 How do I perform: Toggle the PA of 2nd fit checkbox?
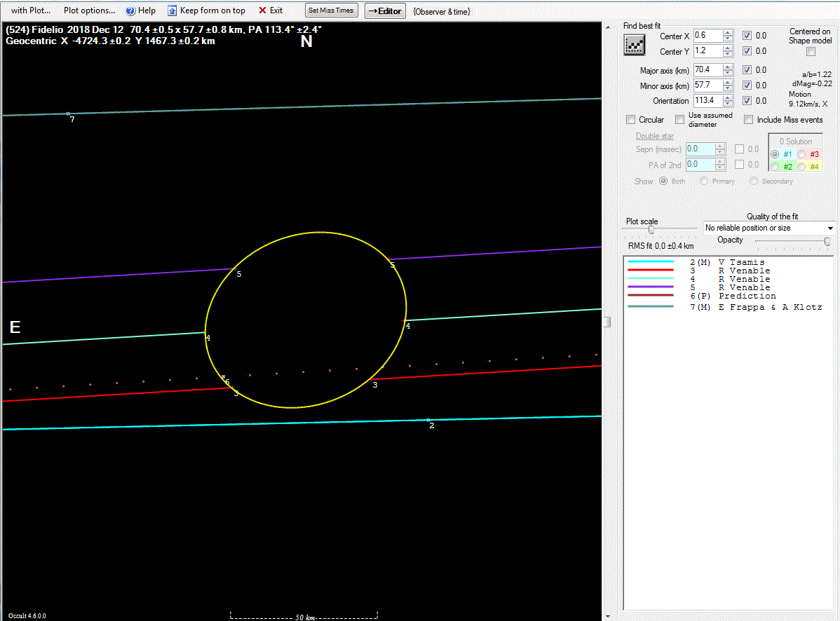pos(739,164)
